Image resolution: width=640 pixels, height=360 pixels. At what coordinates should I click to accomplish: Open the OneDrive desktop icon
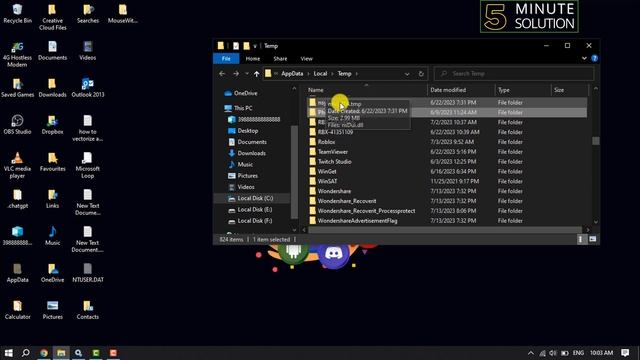(52, 273)
